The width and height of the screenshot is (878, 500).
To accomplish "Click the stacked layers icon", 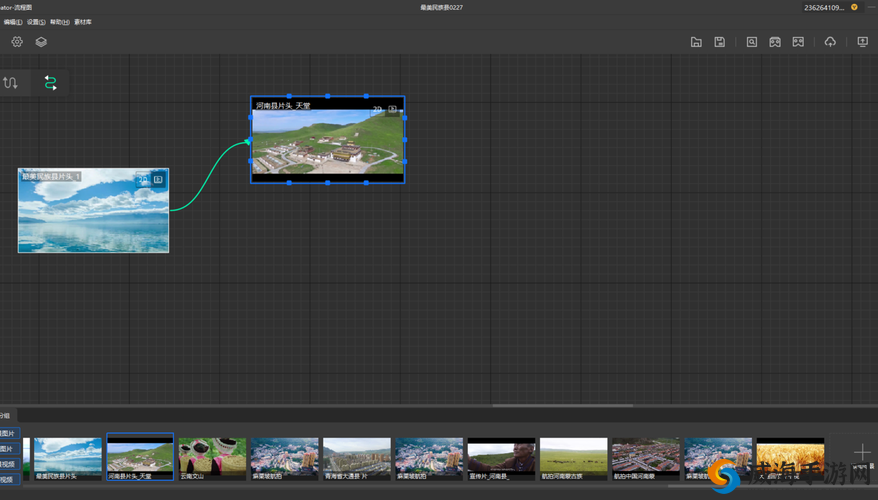I will coord(41,42).
